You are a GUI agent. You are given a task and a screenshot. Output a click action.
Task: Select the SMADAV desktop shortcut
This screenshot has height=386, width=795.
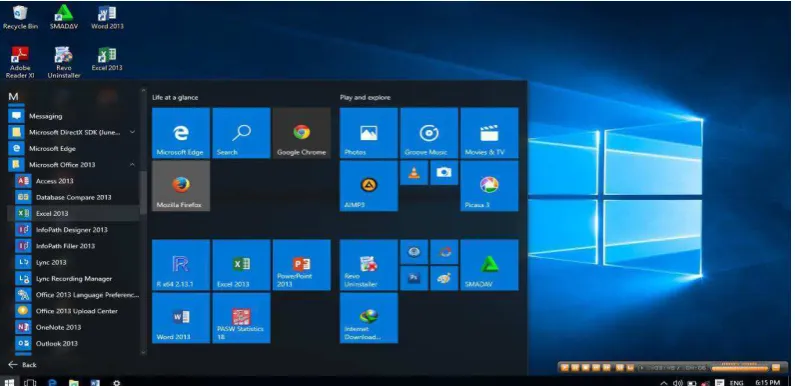(x=64, y=18)
